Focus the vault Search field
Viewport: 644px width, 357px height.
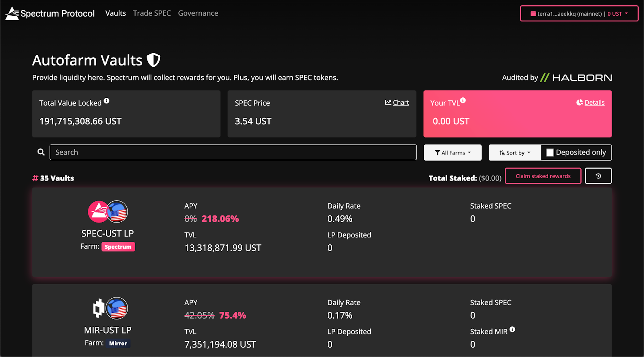pyautogui.click(x=233, y=153)
